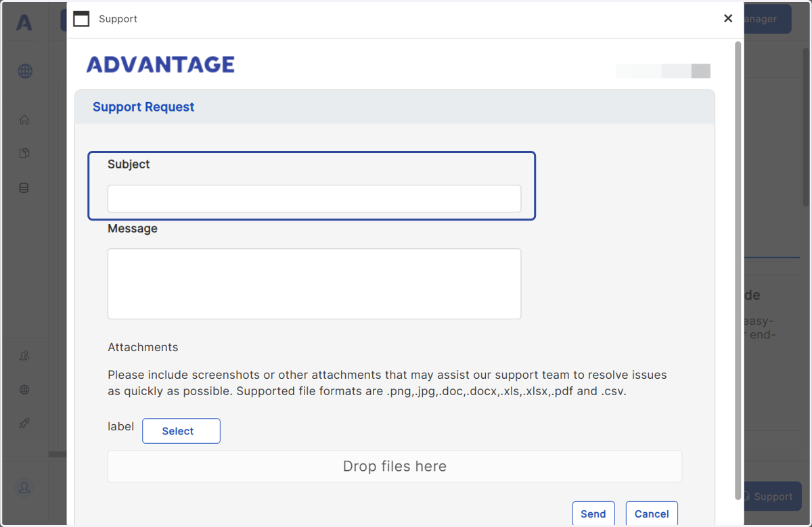812x527 pixels.
Task: Click the small globe icon in lower sidebar
Action: tap(24, 389)
